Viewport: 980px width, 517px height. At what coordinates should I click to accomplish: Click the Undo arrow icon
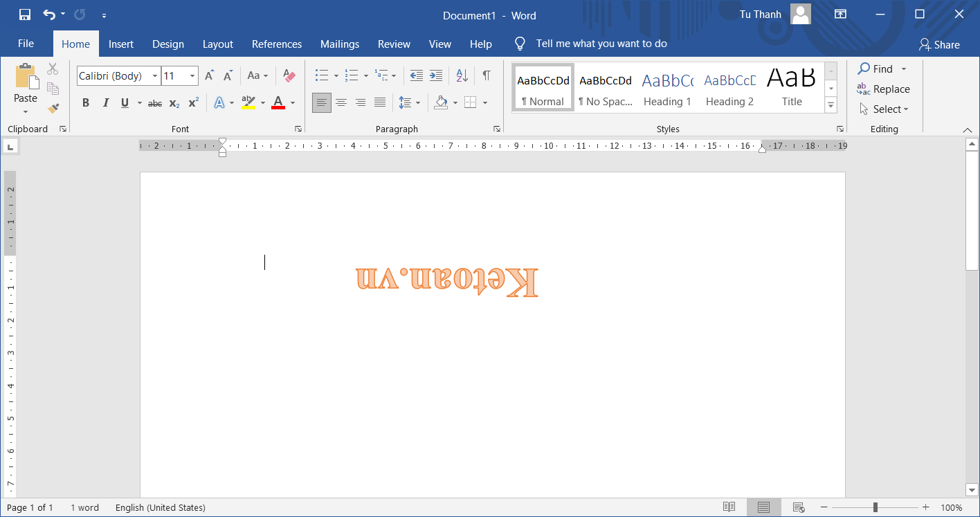pyautogui.click(x=48, y=15)
